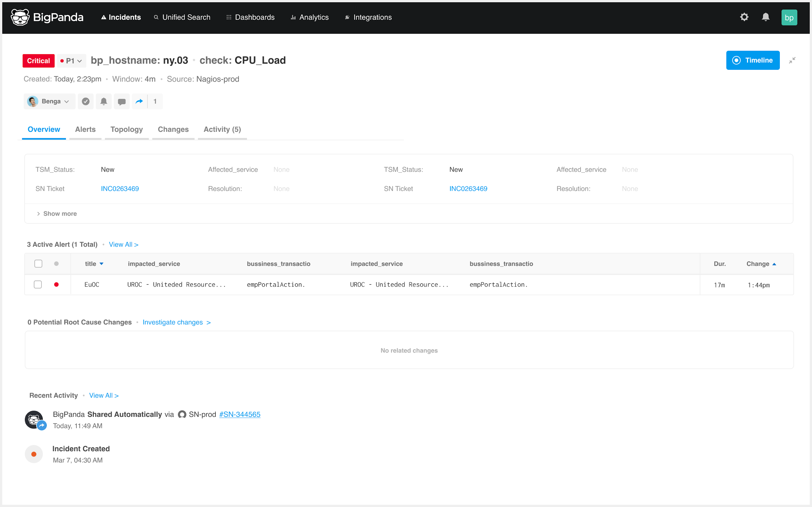The width and height of the screenshot is (812, 507).
Task: Click the Critical severity badge
Action: pos(39,61)
